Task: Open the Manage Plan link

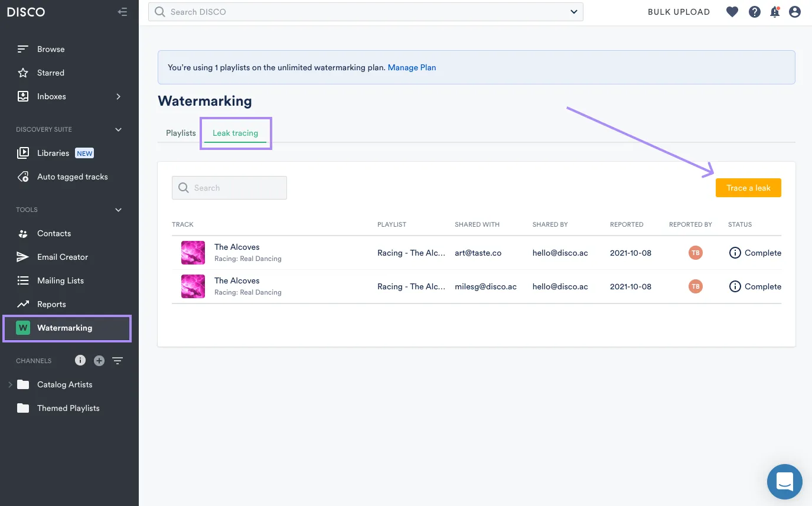Action: click(x=412, y=67)
